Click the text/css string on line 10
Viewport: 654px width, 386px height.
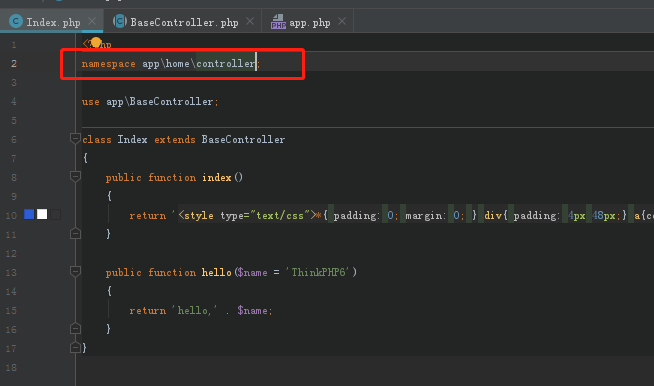(x=280, y=215)
